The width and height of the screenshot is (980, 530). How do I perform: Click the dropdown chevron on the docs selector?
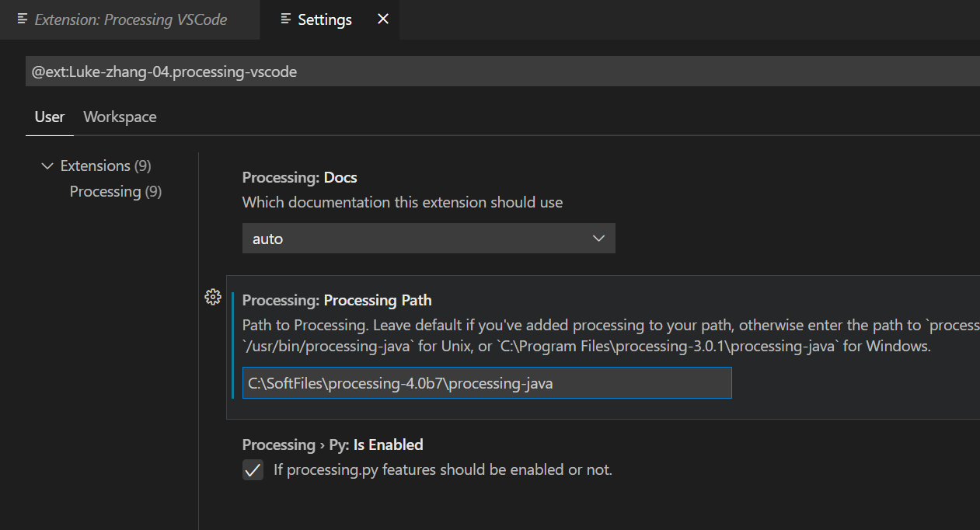(x=598, y=238)
